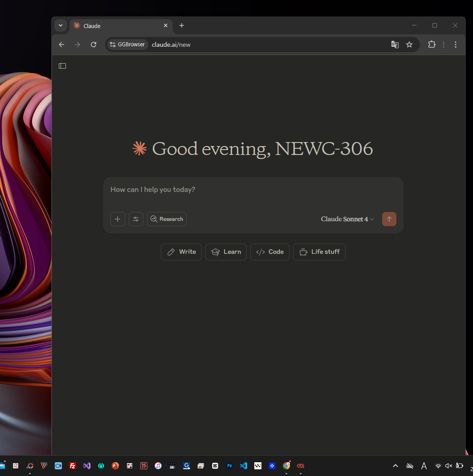Choose the Code suggestion chip

[269, 252]
